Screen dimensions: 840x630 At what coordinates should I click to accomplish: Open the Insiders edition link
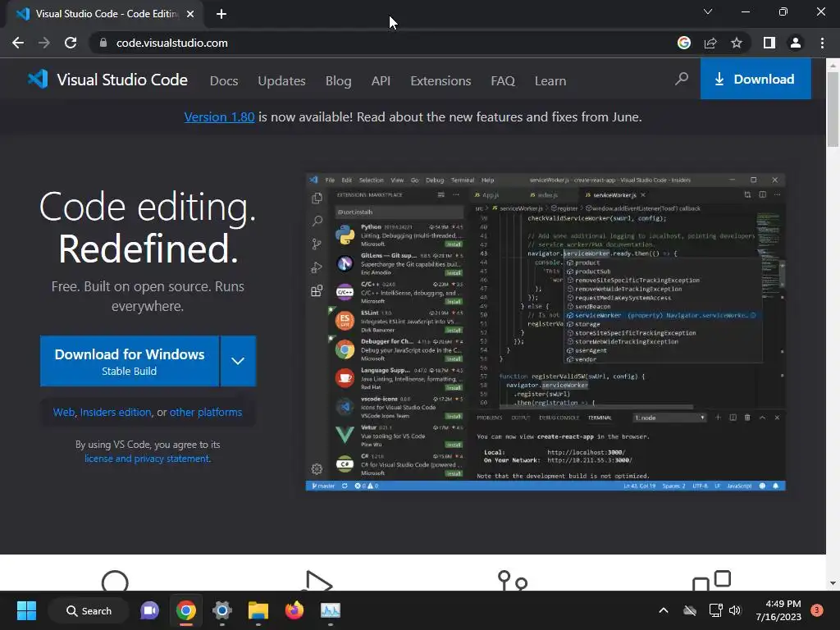coord(116,412)
